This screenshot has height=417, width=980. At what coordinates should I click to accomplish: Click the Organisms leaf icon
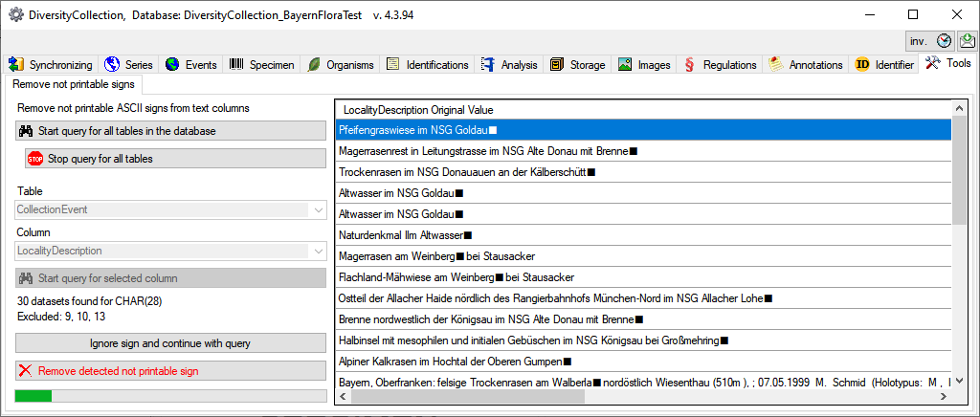(313, 64)
